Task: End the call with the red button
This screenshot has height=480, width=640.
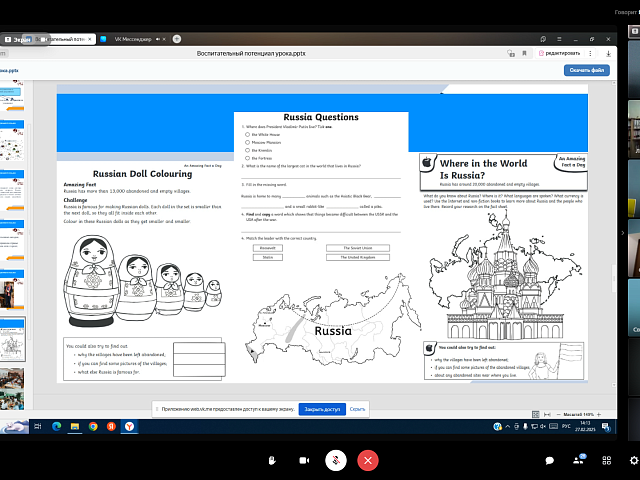Action: click(368, 460)
